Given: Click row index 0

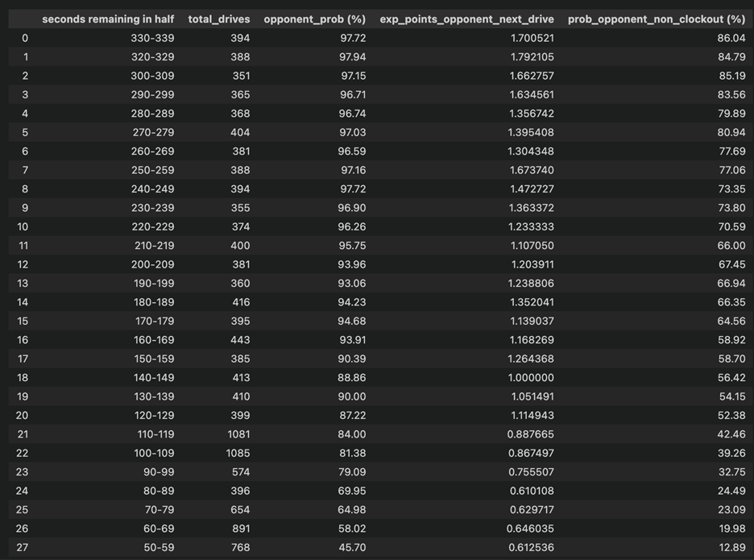Looking at the screenshot, I should pyautogui.click(x=25, y=38).
